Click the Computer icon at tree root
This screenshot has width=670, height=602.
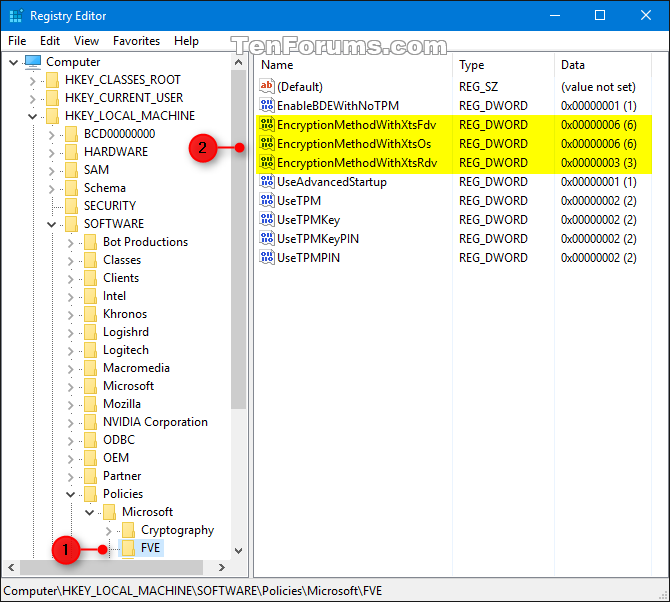point(33,62)
